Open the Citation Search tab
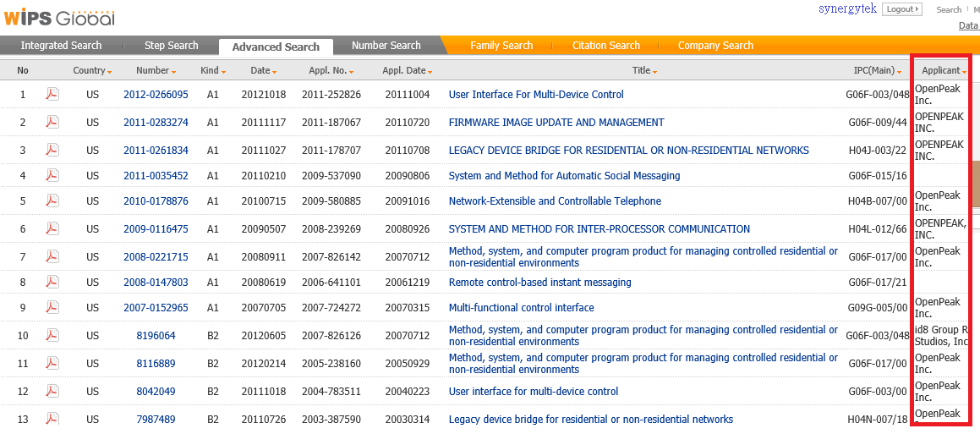This screenshot has height=434, width=980. [x=605, y=46]
